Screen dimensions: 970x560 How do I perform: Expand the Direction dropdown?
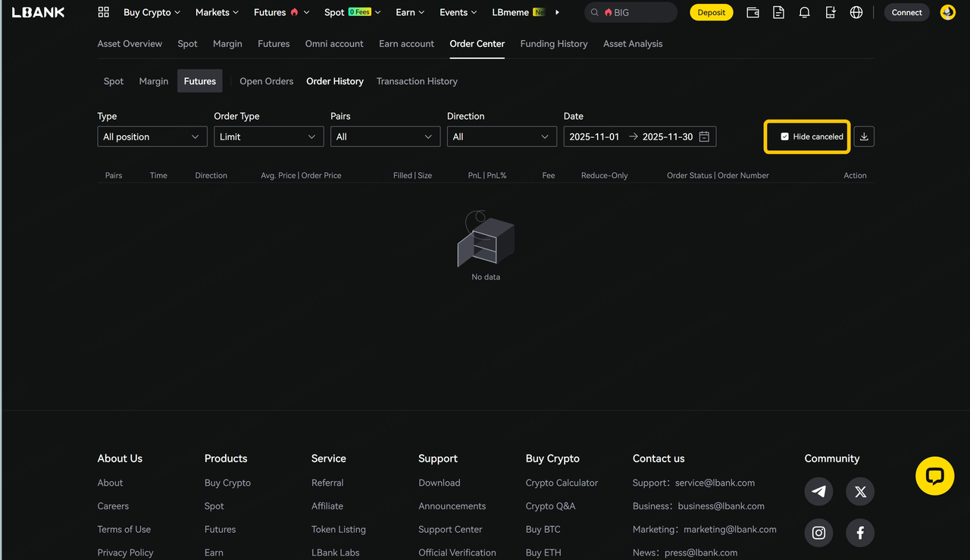(502, 136)
